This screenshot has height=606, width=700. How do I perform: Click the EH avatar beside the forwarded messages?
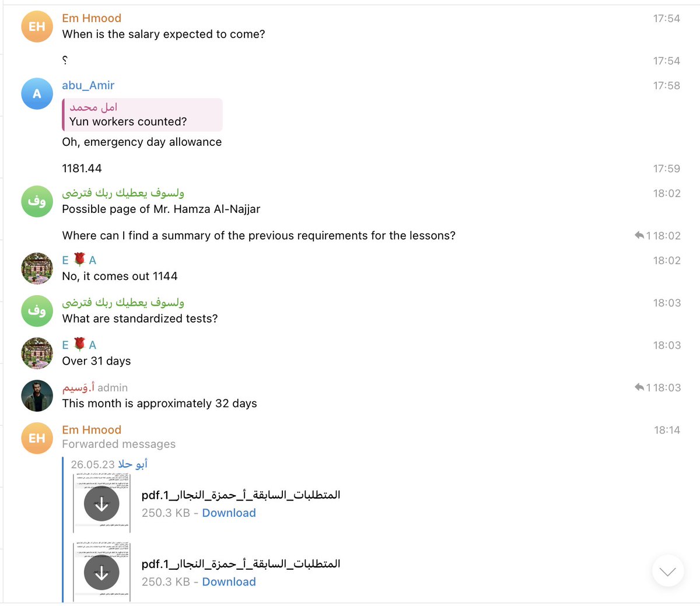coord(37,438)
